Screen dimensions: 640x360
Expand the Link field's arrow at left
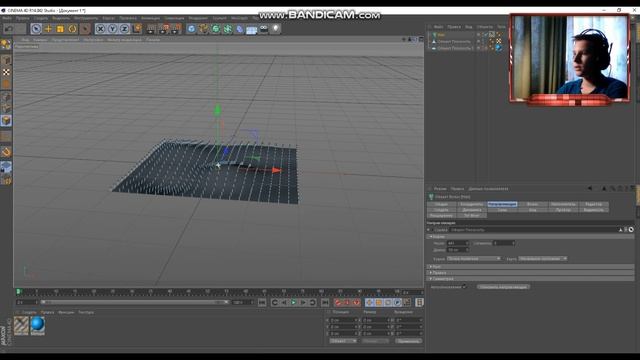tap(429, 230)
